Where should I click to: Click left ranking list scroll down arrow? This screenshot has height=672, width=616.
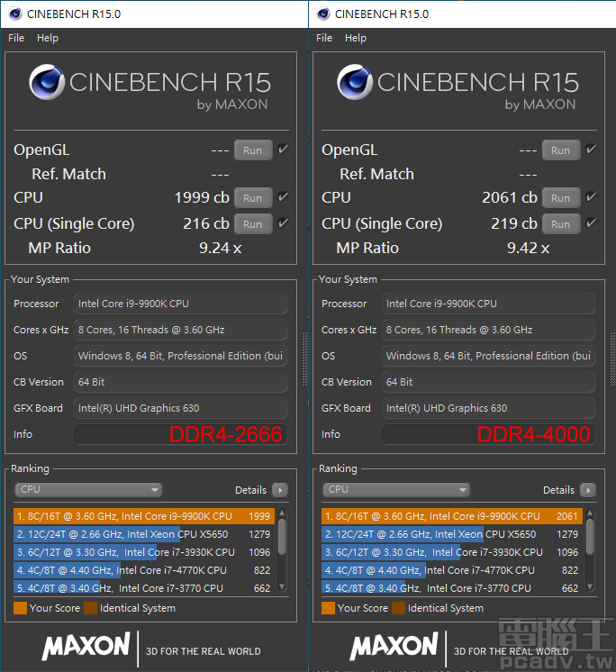point(282,586)
